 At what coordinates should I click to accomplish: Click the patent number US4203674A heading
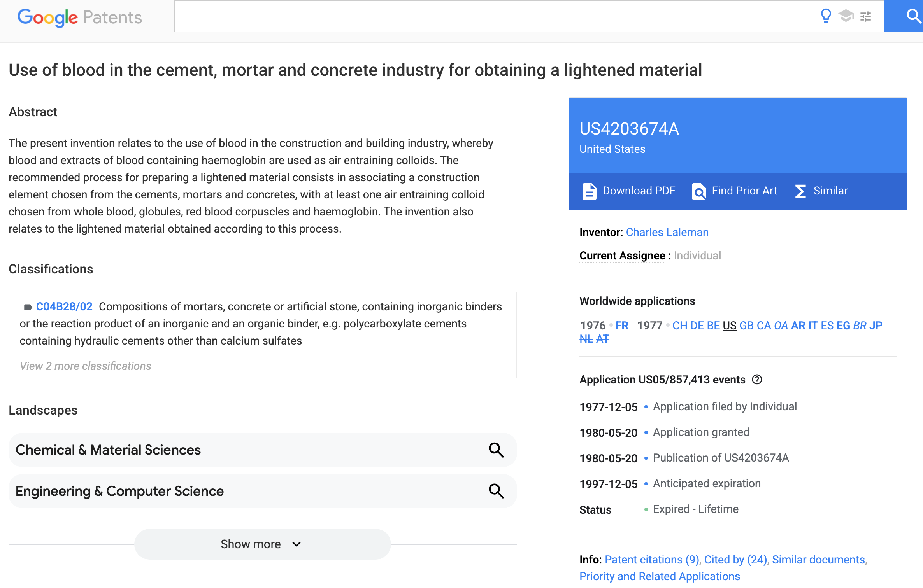(x=629, y=129)
